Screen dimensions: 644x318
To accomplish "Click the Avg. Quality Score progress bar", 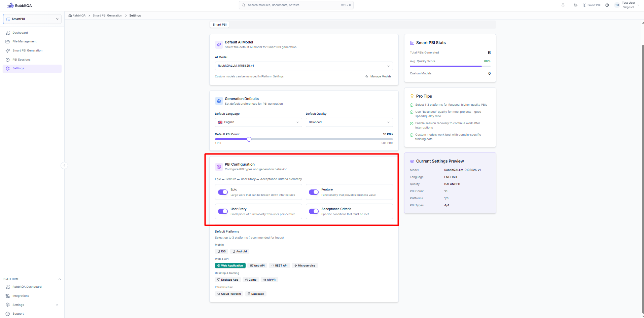I will (450, 67).
